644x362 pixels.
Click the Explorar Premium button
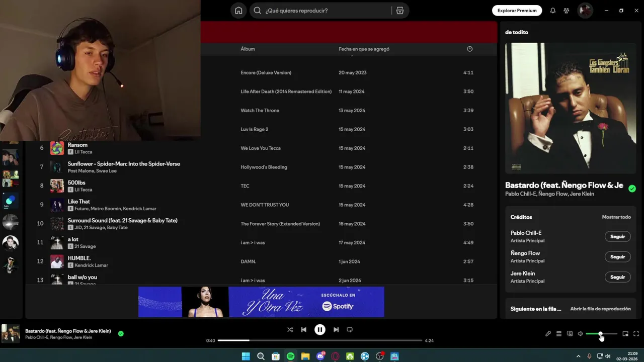(x=517, y=11)
